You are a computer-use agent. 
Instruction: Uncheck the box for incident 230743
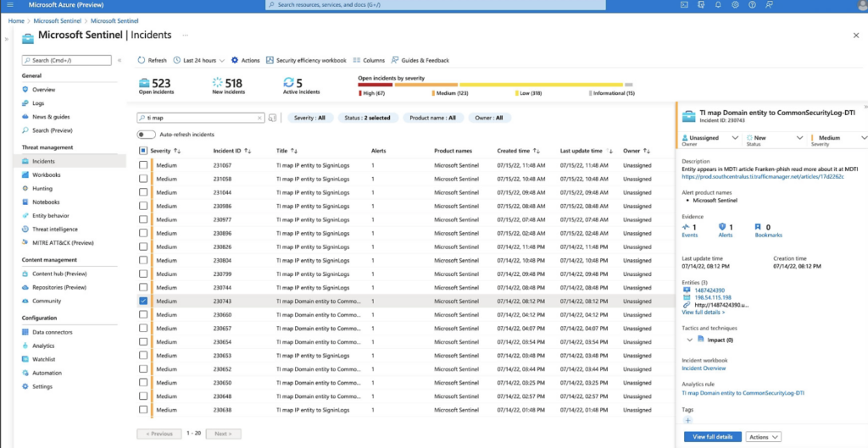143,301
